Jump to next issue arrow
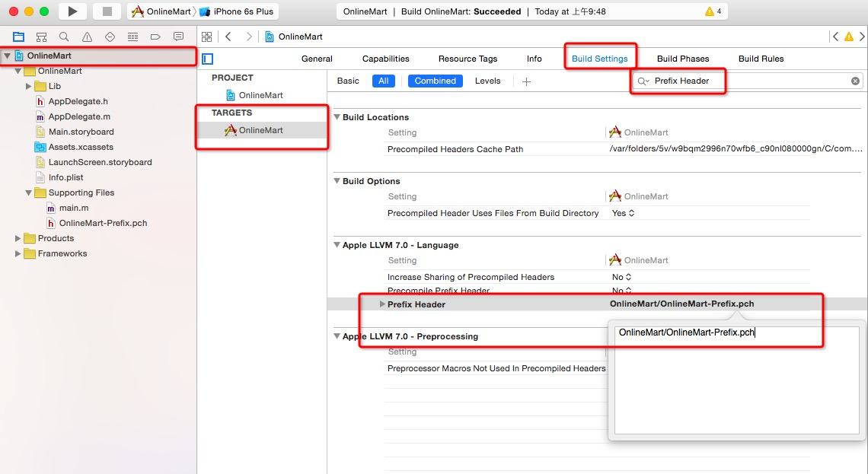 click(x=862, y=37)
